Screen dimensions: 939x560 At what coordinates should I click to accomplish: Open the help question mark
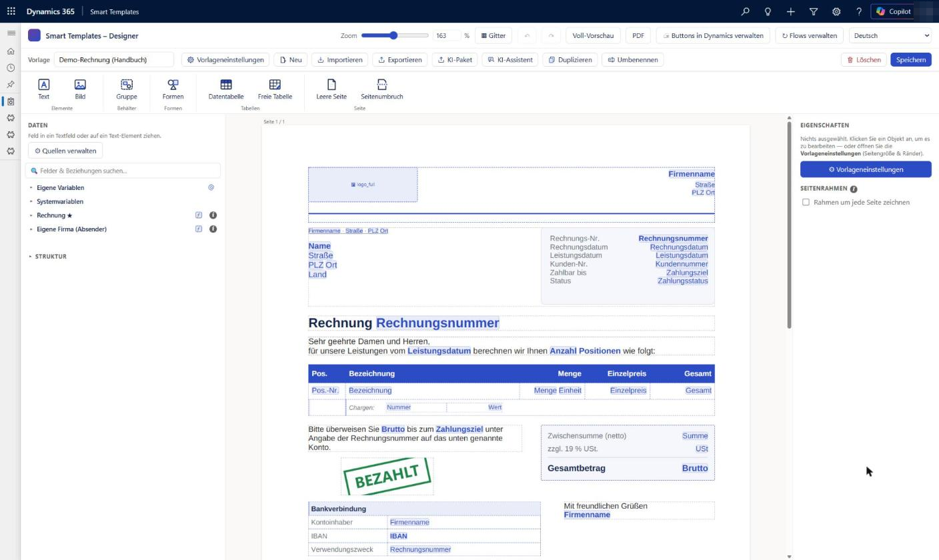coord(859,11)
